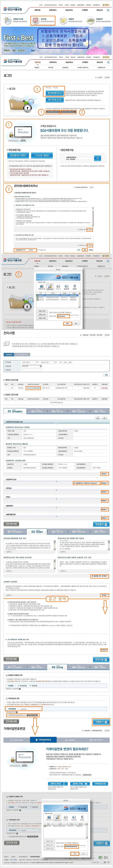
Task: Tick 확인함 checkbox for 계약정보 section
Action: [x=107, y=492]
